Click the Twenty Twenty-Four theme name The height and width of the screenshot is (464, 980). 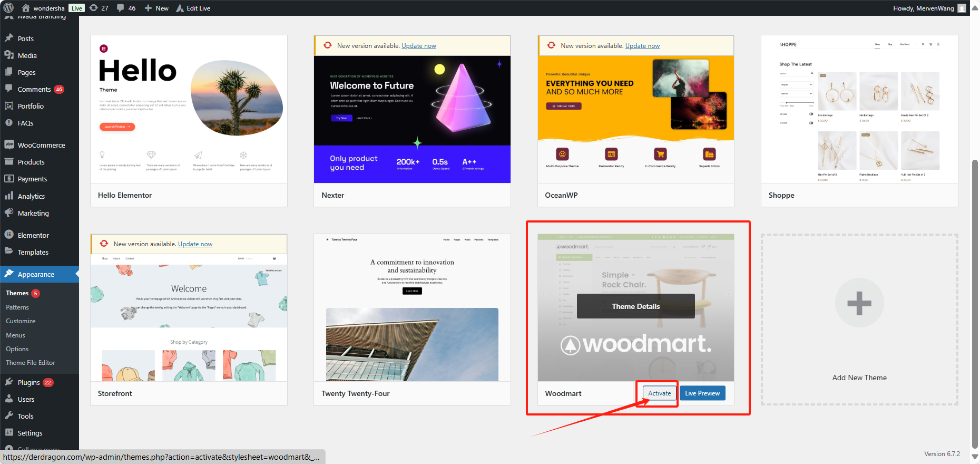click(x=356, y=393)
